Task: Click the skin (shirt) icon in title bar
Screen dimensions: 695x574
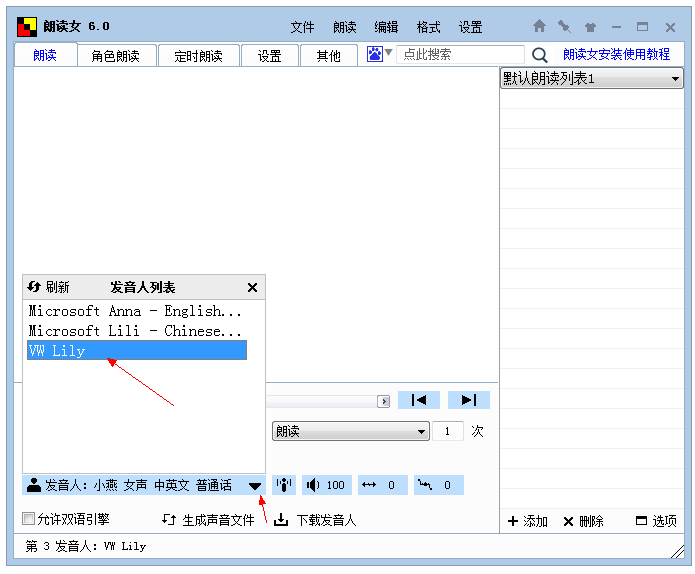Action: 590,27
